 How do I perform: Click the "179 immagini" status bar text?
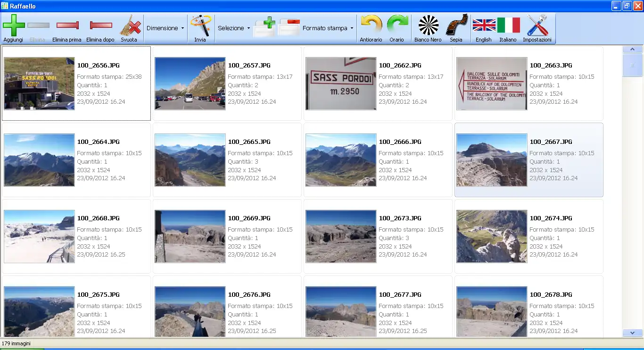pyautogui.click(x=17, y=343)
